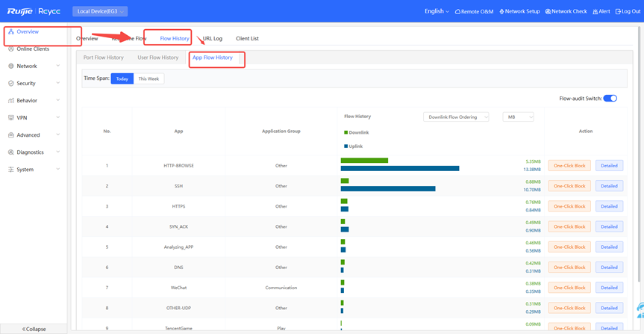Image resolution: width=644 pixels, height=334 pixels.
Task: Click the Security shield icon in sidebar
Action: (x=11, y=84)
